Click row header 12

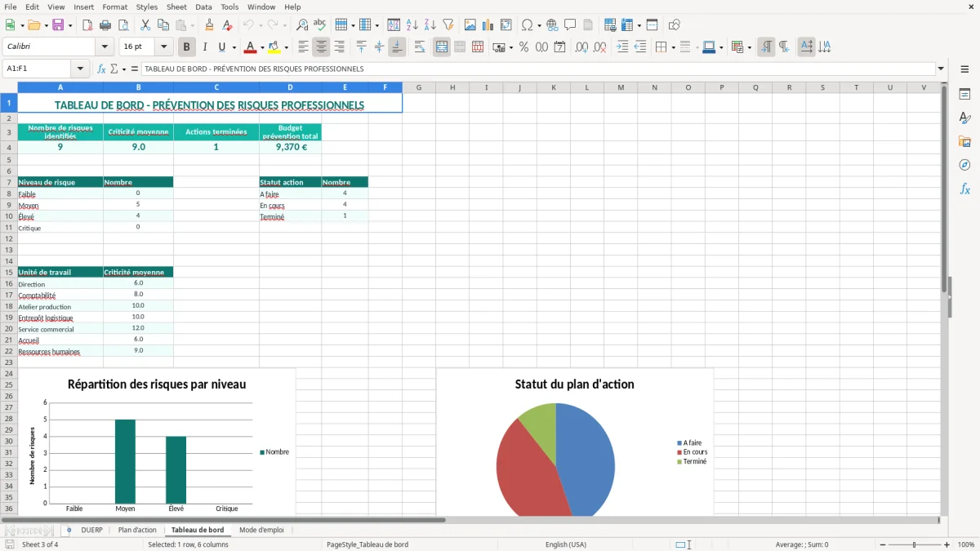[x=9, y=239]
